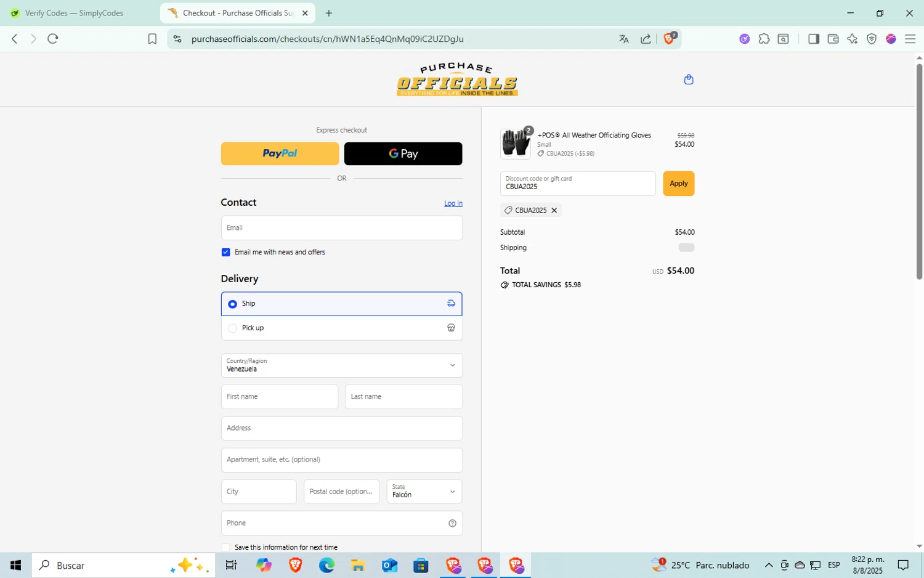Screen dimensions: 924x578
Task: Click the Log in link
Action: [x=453, y=203]
